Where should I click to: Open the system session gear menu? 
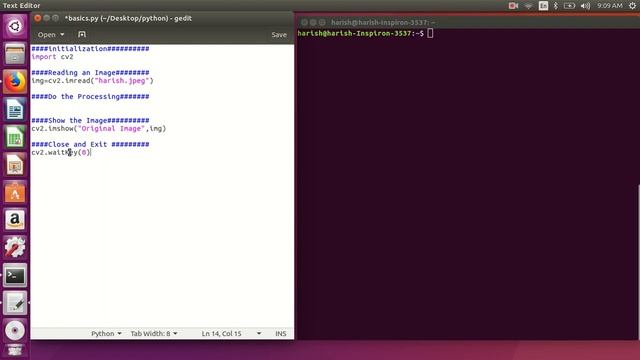632,6
